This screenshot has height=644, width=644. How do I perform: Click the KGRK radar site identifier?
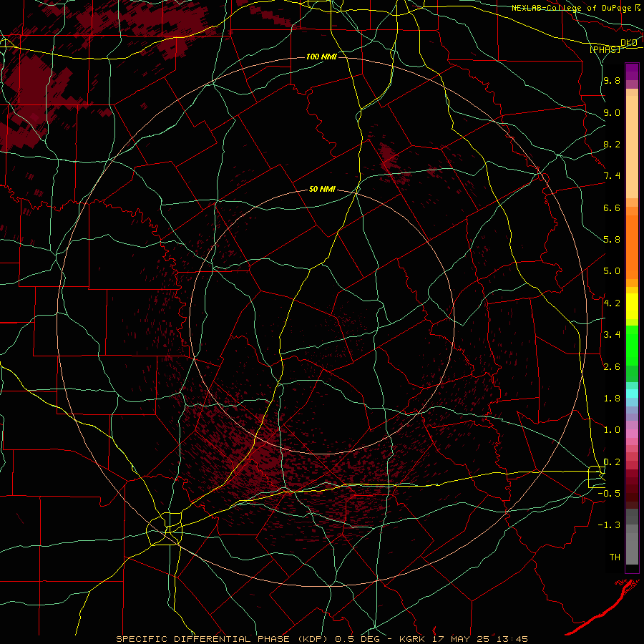414,639
